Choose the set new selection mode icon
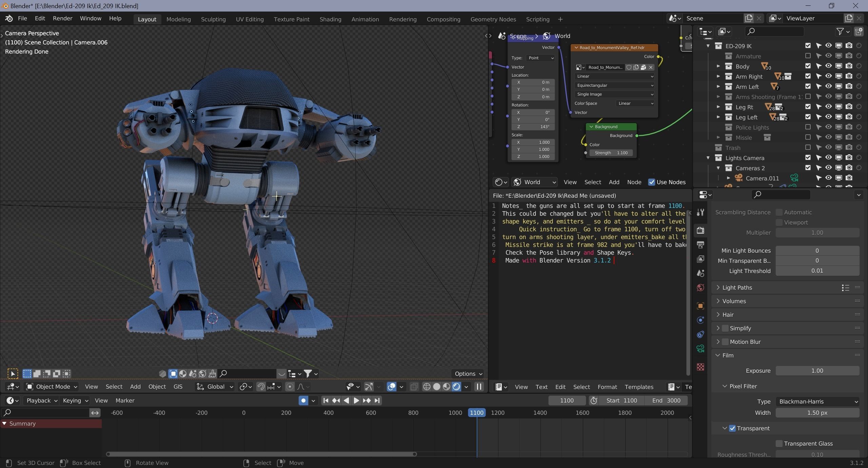The width and height of the screenshot is (868, 468). [27, 374]
